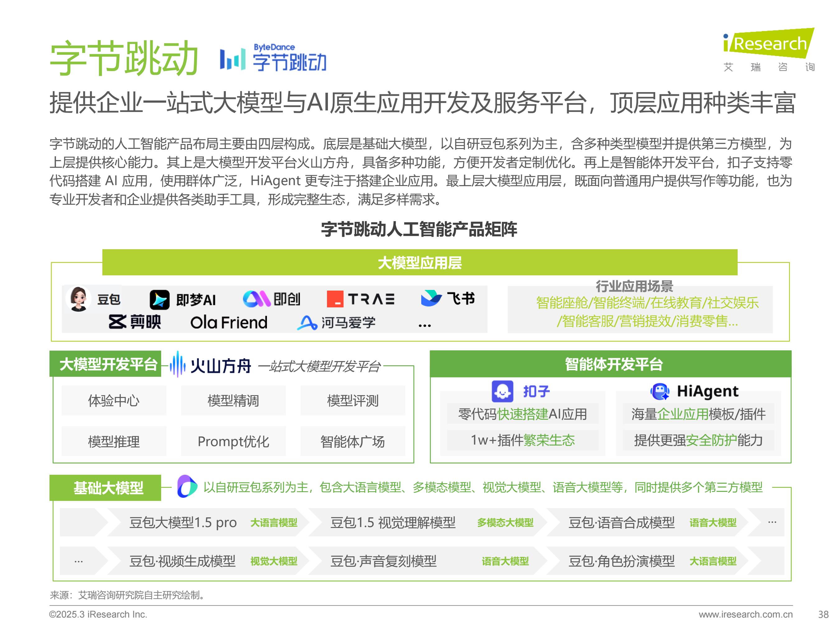Click the 多模态大模型 tag
840x630 pixels.
click(505, 523)
